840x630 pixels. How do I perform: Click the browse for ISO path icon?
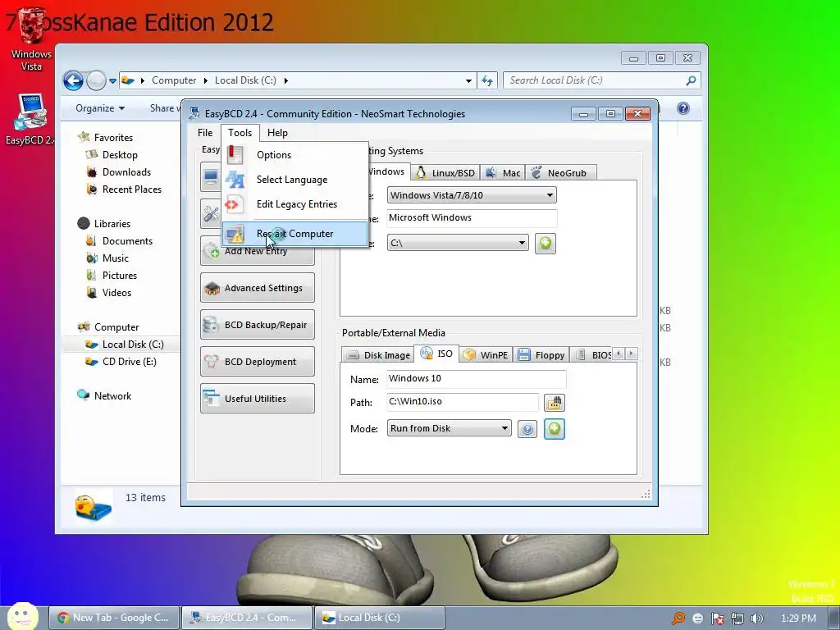pos(555,402)
